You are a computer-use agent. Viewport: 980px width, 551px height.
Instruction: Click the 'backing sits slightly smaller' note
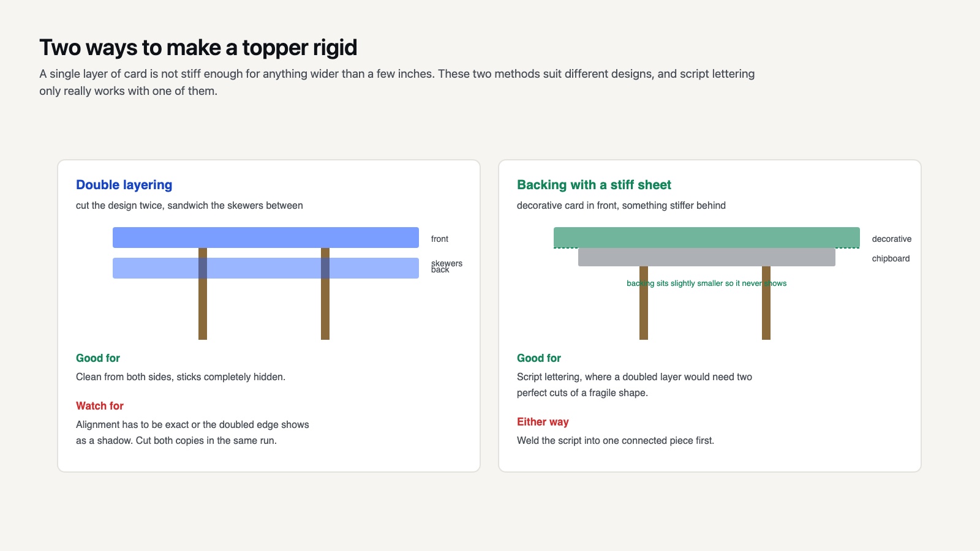[707, 283]
